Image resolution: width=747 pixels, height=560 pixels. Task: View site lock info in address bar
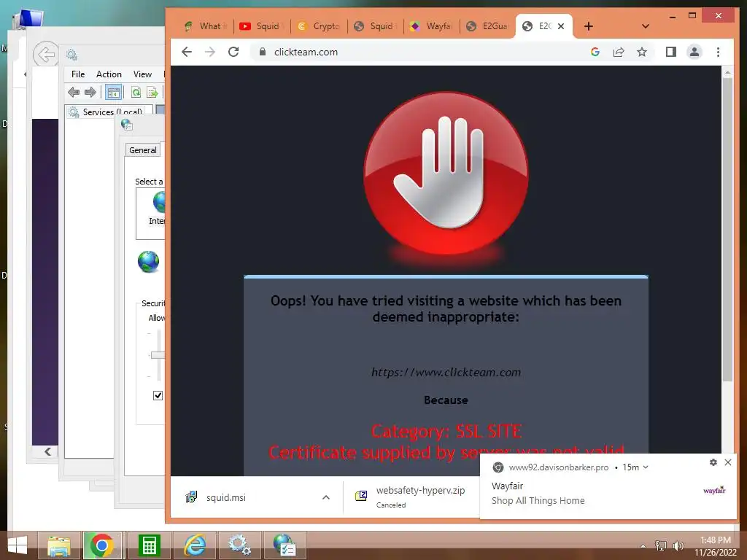[x=263, y=52]
